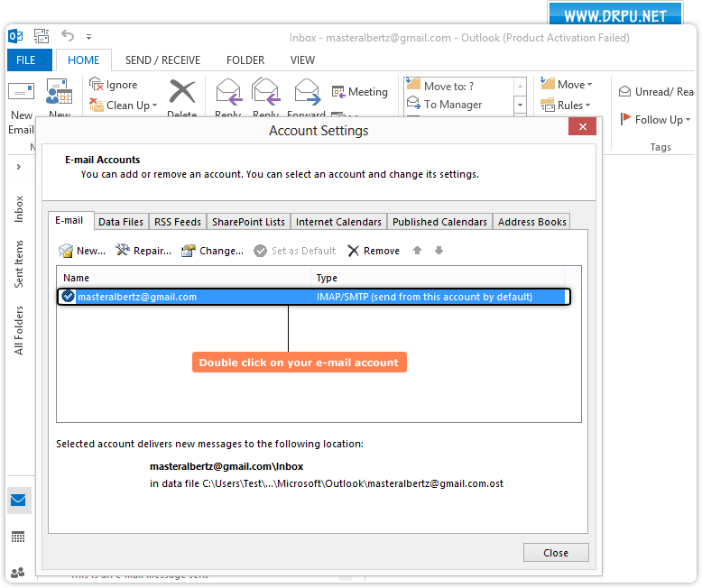The image size is (702, 588).
Task: Remove the selected account
Action: tap(374, 251)
